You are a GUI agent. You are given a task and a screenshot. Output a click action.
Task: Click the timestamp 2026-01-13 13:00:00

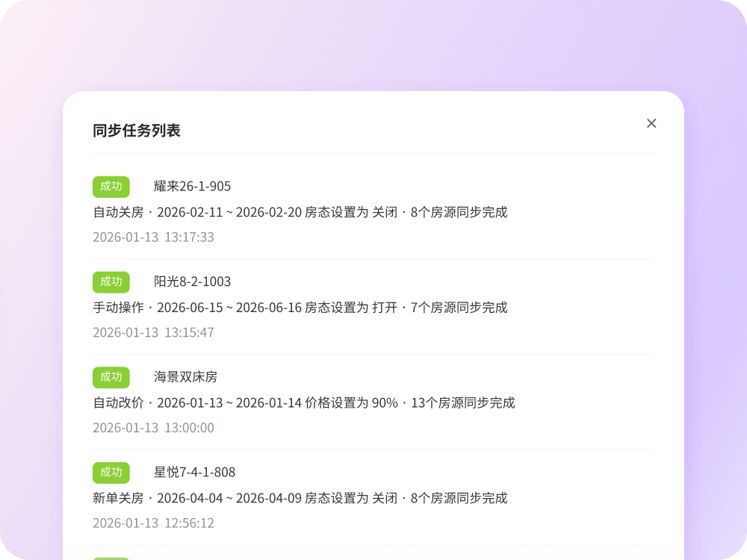click(153, 428)
